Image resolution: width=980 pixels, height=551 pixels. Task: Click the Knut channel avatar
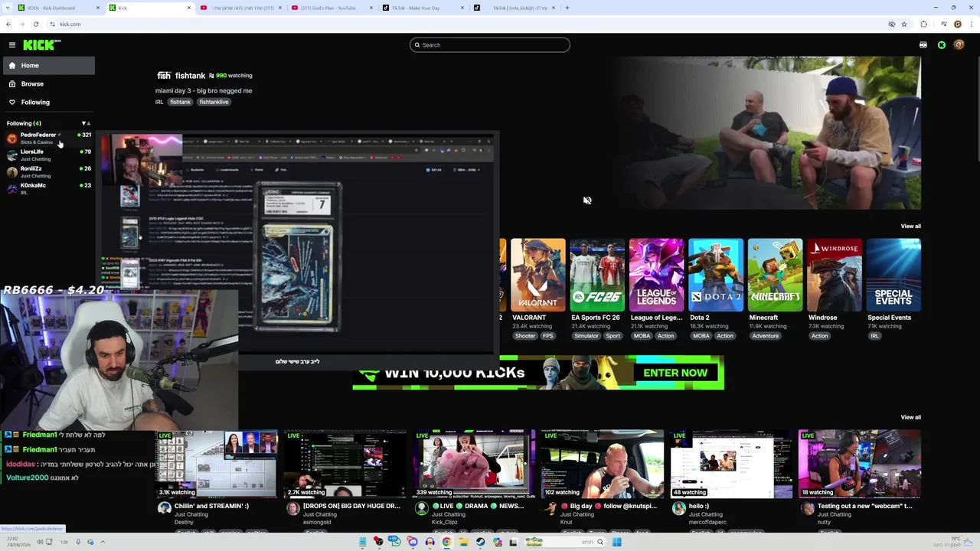pyautogui.click(x=550, y=508)
